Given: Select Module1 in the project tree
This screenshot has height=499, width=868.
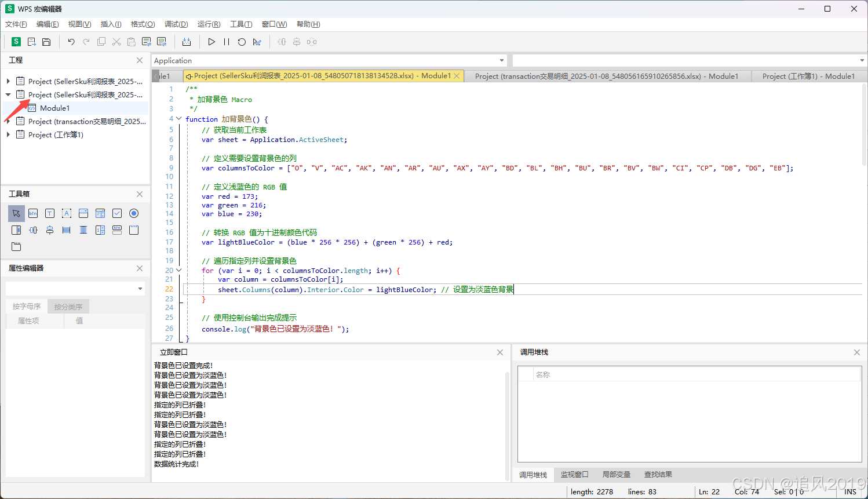Looking at the screenshot, I should (54, 108).
